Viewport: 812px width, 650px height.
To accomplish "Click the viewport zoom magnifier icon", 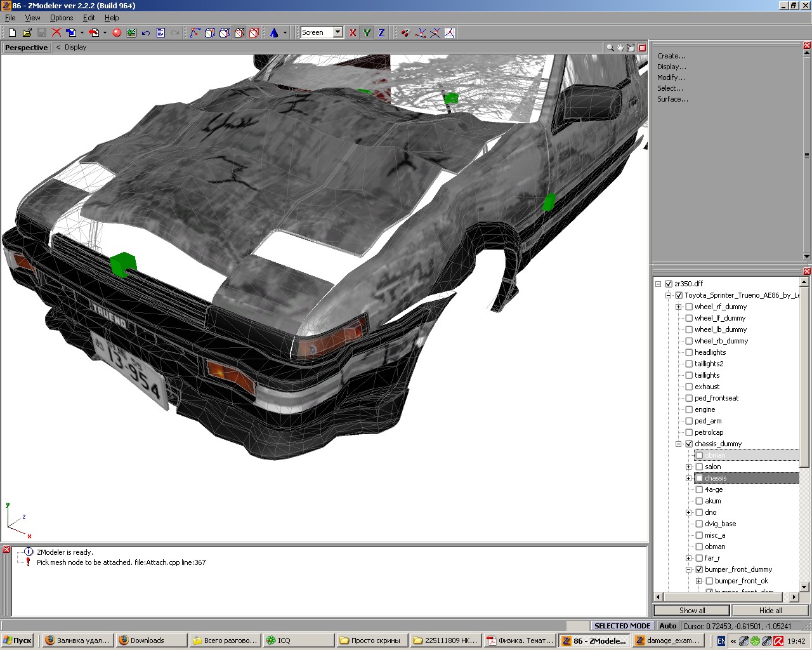I will 610,48.
